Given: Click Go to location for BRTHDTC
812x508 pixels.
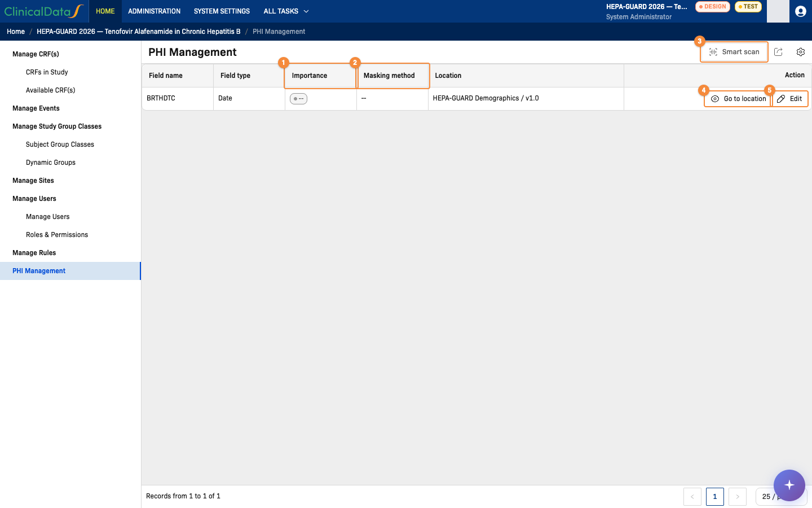Looking at the screenshot, I should pyautogui.click(x=738, y=99).
